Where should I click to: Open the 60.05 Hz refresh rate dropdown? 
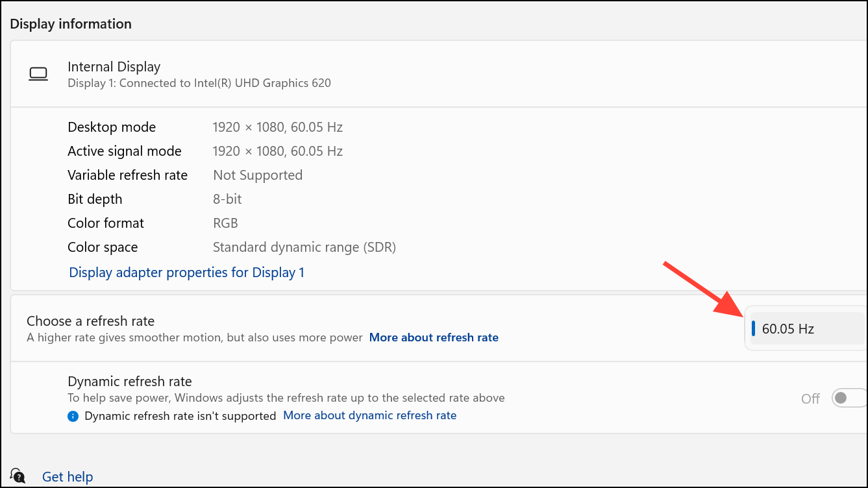[808, 329]
